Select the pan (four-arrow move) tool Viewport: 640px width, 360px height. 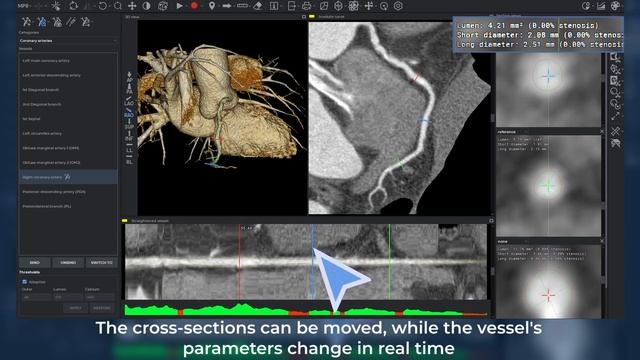[x=132, y=6]
